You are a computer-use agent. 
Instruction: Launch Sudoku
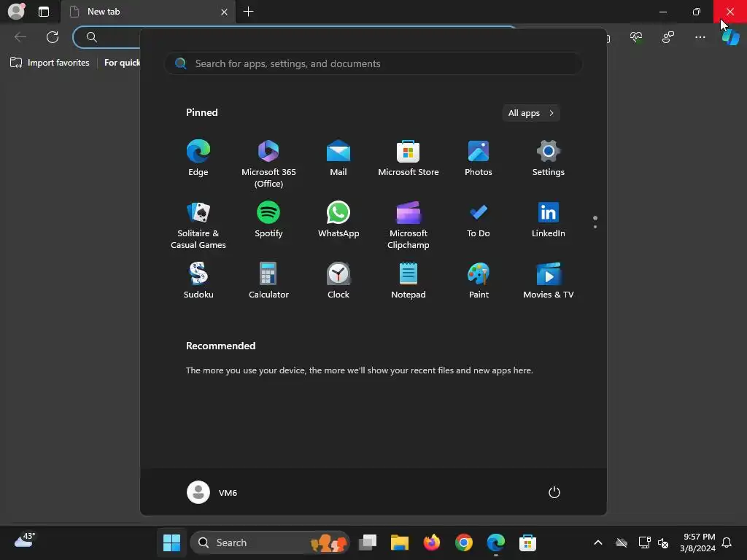[x=198, y=281]
